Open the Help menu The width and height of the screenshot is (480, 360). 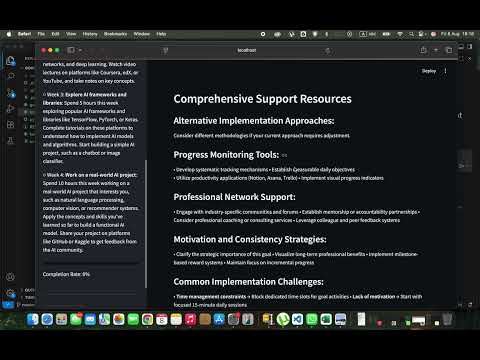pyautogui.click(x=161, y=34)
